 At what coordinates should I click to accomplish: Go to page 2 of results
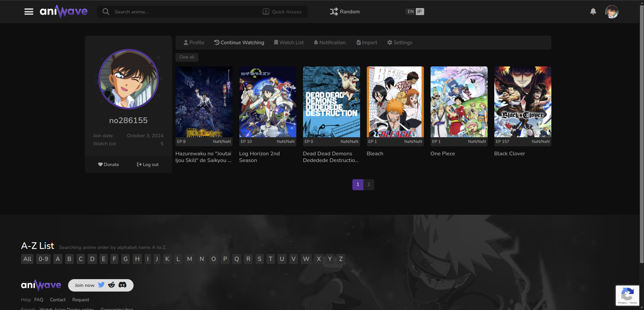click(x=369, y=185)
